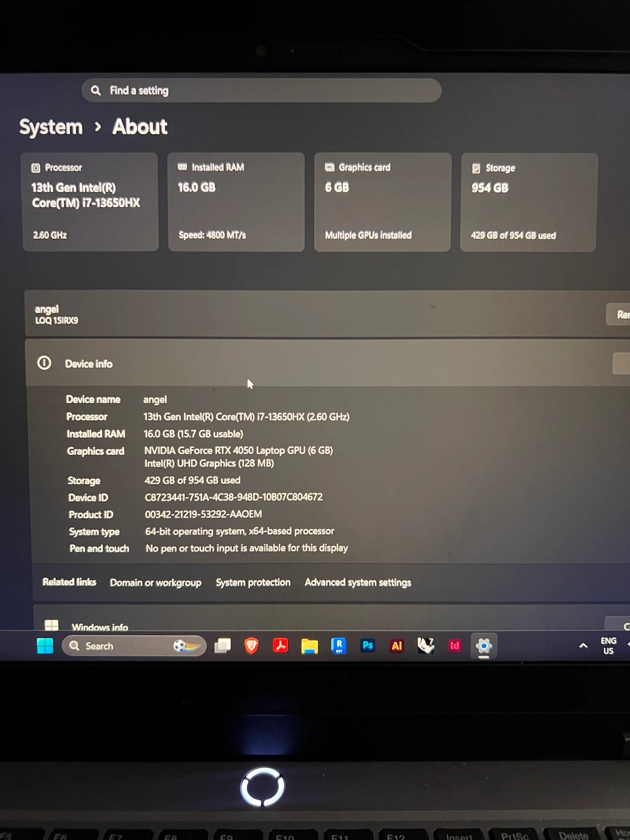This screenshot has height=840, width=630.
Task: Open Advanced system settings link
Action: point(358,583)
